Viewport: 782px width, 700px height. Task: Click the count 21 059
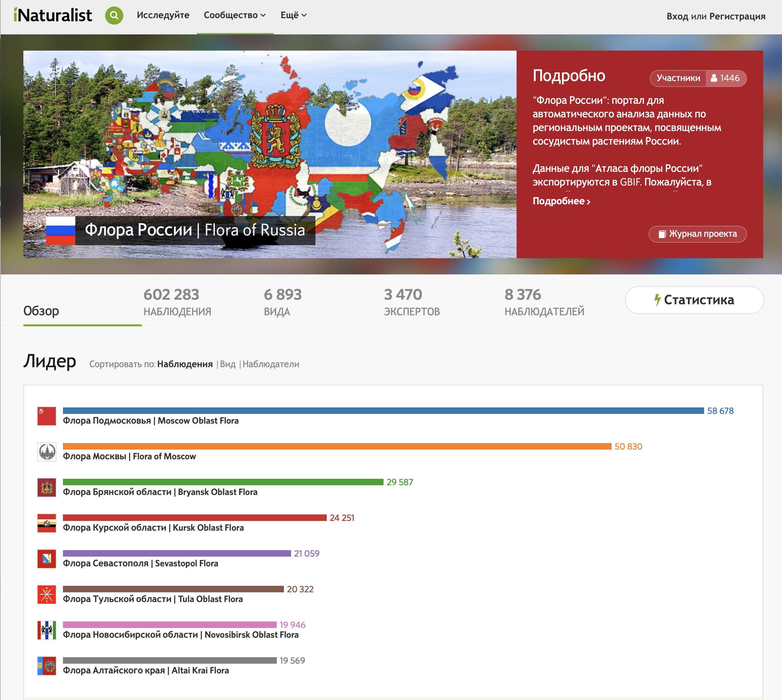tap(307, 553)
